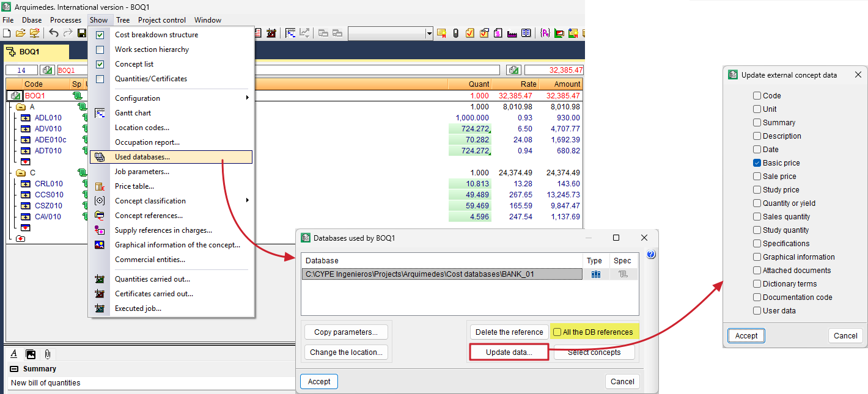This screenshot has height=394, width=868.
Task: Open the Tree menu
Action: click(123, 20)
